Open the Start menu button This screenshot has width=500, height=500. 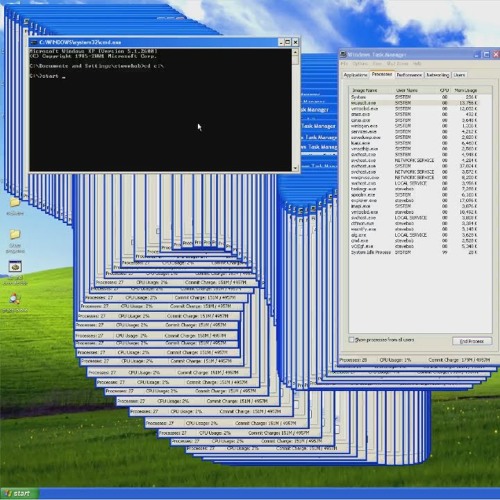(x=19, y=493)
